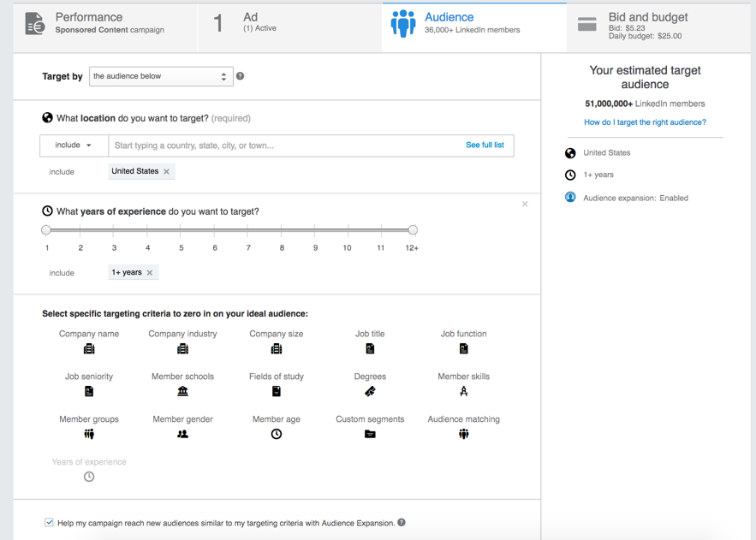Uncheck the Audience Expansion checkbox
The height and width of the screenshot is (540, 756).
coord(49,523)
